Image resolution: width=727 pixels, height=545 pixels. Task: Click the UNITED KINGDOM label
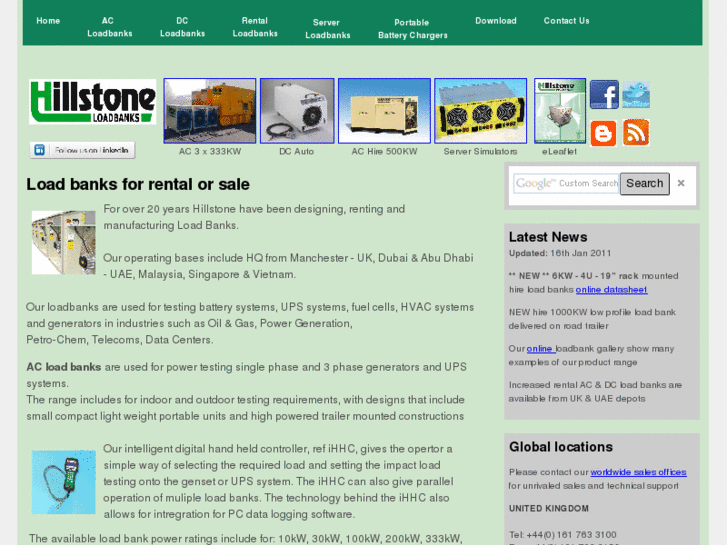[548, 508]
